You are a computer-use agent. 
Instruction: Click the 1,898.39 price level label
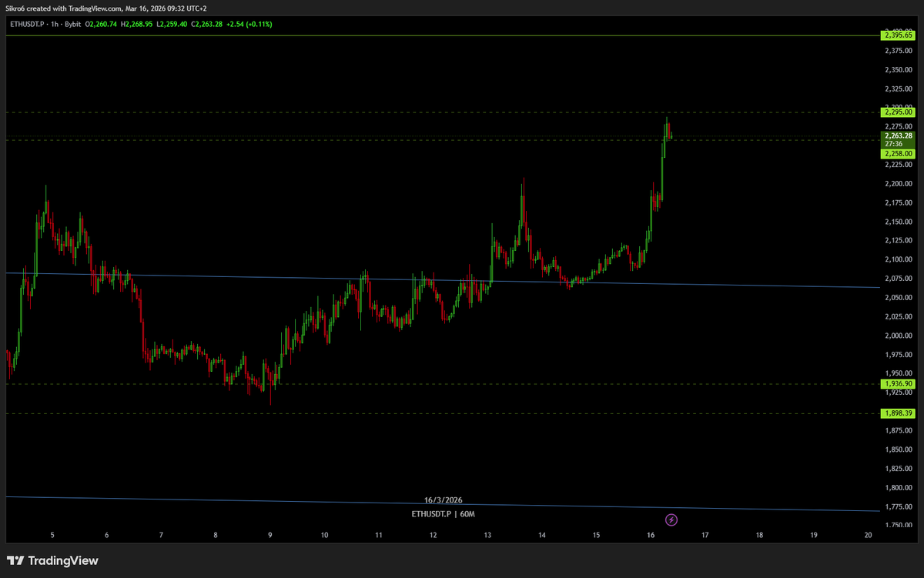[x=898, y=413]
